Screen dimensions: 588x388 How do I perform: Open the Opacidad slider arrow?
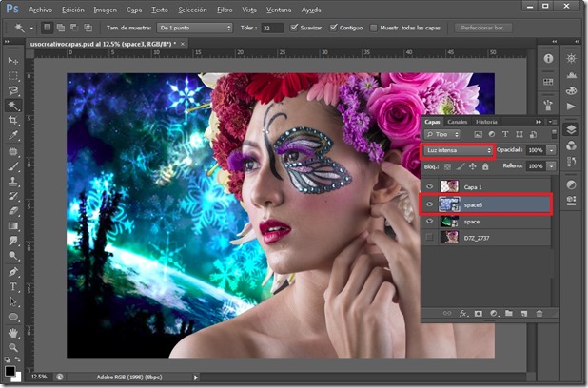pyautogui.click(x=551, y=150)
